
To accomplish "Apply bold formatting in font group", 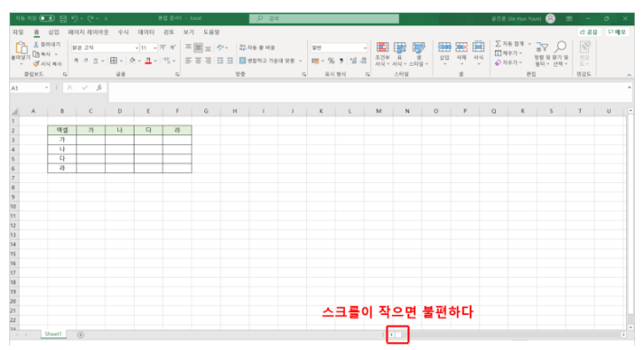I will [76, 60].
